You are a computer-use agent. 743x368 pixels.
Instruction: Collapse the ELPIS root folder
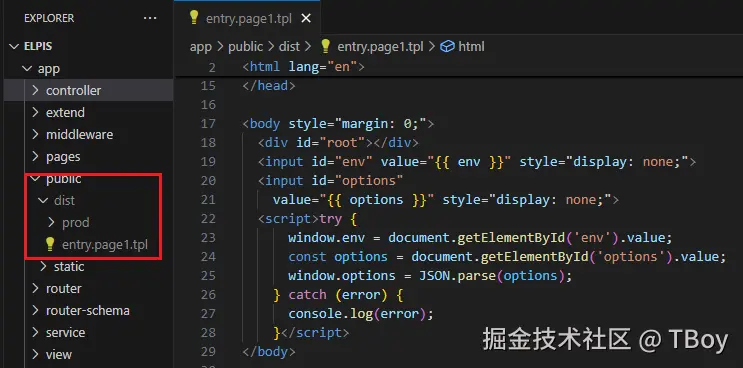click(x=14, y=46)
